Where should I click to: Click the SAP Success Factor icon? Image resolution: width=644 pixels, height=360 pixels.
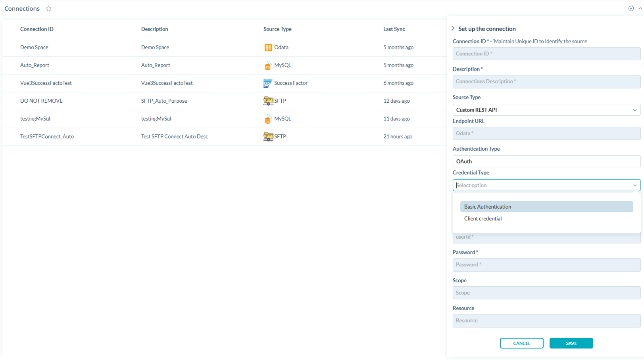(268, 83)
